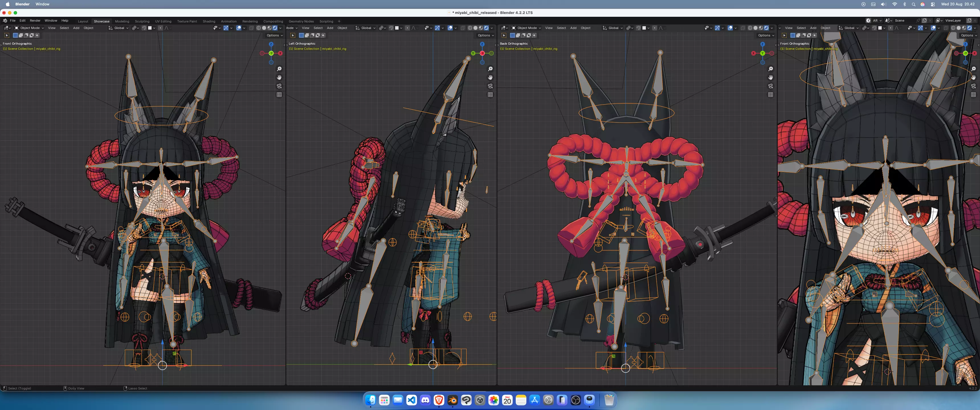Click the Add View Layer icon next to ViewLayer
980x410 pixels.
pyautogui.click(x=969, y=20)
